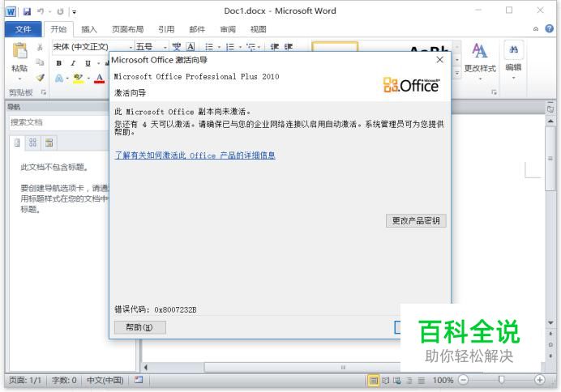Redo action in quick access toolbar
This screenshot has width=561, height=392.
(60, 11)
